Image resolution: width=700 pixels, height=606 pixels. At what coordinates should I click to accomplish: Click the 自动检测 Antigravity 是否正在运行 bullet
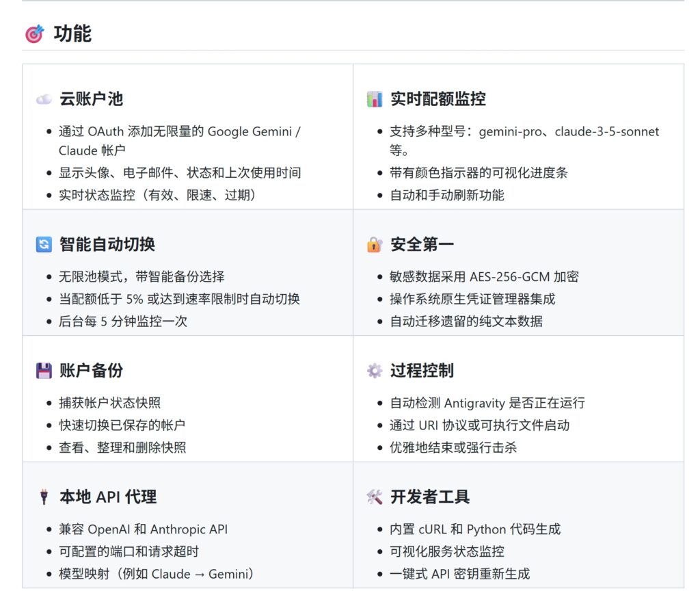click(487, 404)
